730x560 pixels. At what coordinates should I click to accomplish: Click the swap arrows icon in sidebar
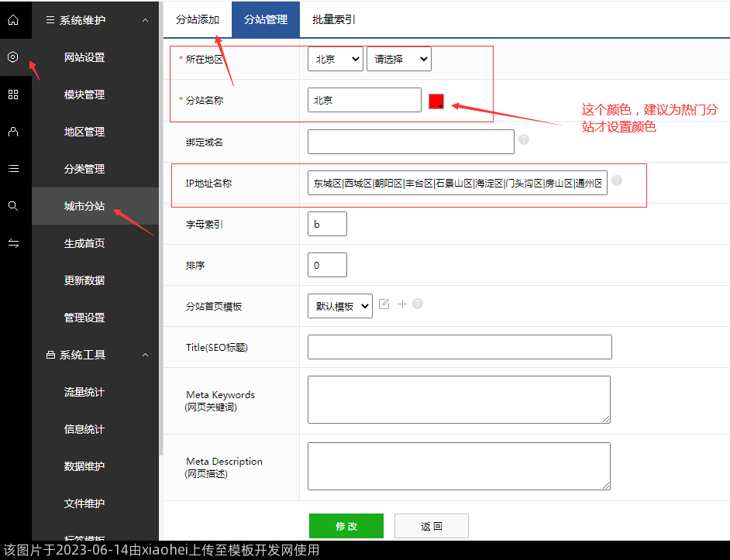(x=13, y=243)
